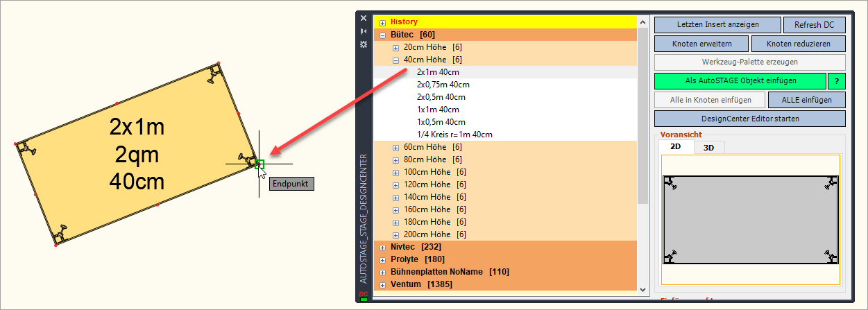868x310 pixels.
Task: Click the palette auto-hide icon
Action: 363,31
